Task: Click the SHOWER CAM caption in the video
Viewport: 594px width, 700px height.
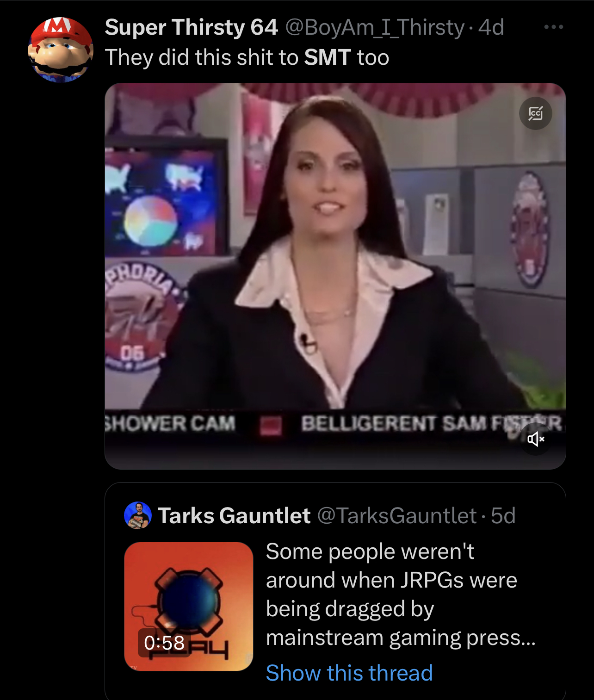Action: pyautogui.click(x=171, y=423)
